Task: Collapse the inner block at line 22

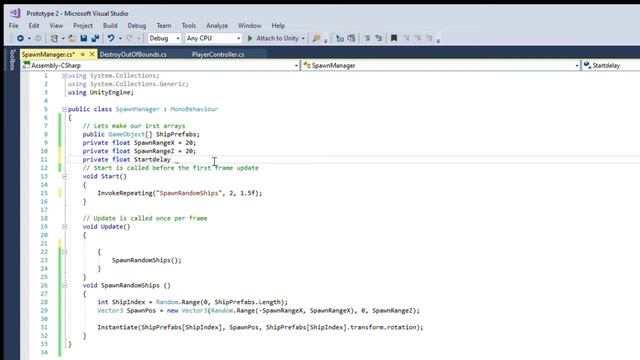Action: pos(64,252)
